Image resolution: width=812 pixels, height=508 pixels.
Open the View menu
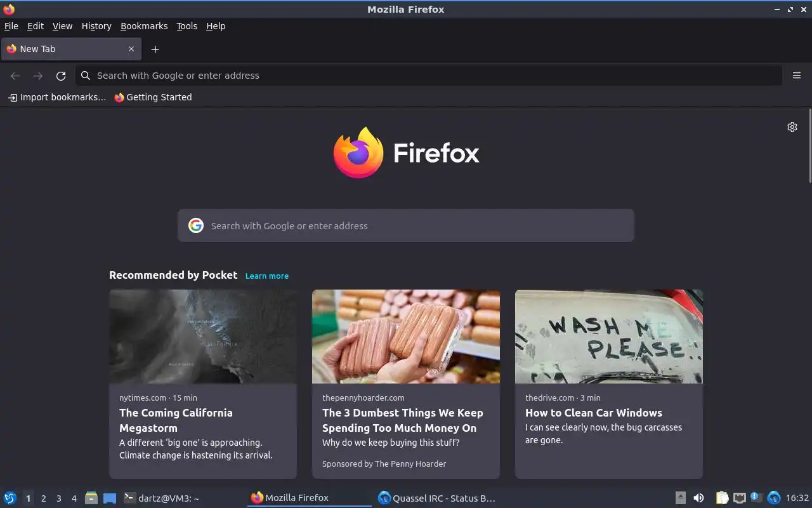coord(62,26)
